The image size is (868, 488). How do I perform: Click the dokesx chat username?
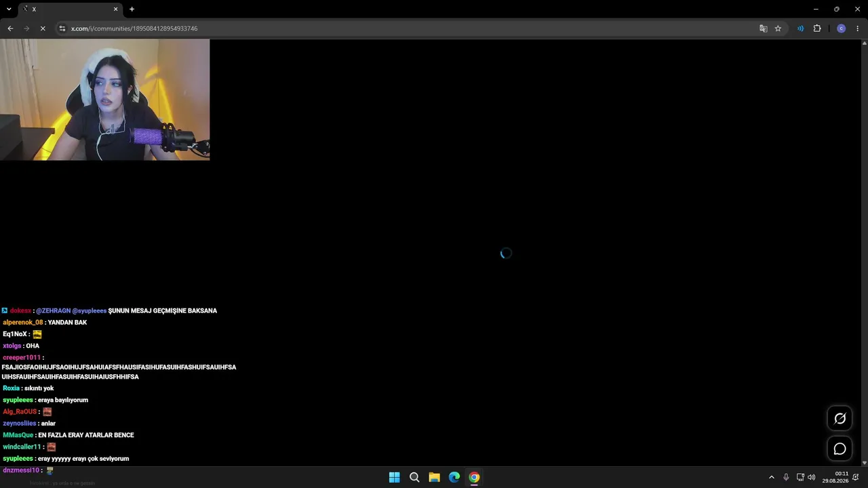20,310
